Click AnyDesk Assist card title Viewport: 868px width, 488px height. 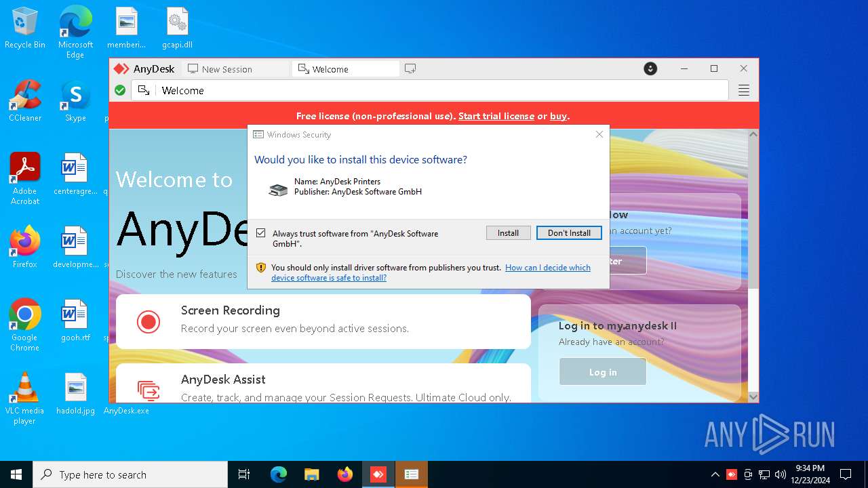coord(223,380)
